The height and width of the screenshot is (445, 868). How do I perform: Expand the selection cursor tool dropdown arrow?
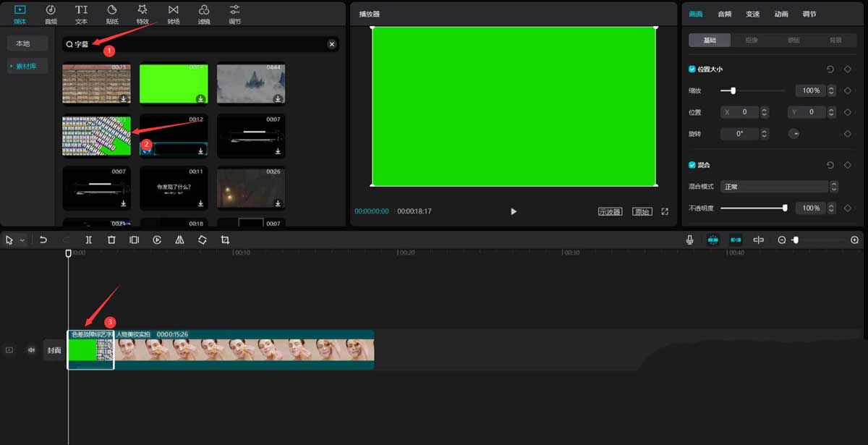[x=22, y=240]
